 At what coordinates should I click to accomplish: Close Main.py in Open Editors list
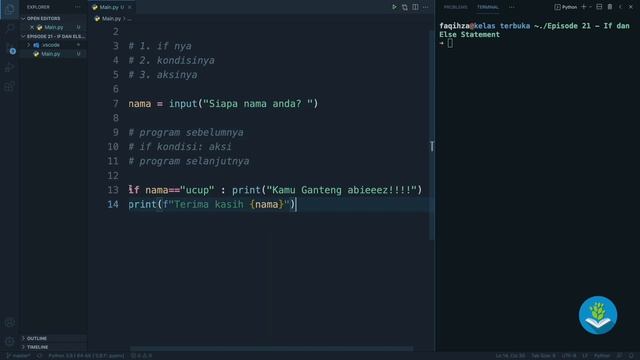point(32,27)
